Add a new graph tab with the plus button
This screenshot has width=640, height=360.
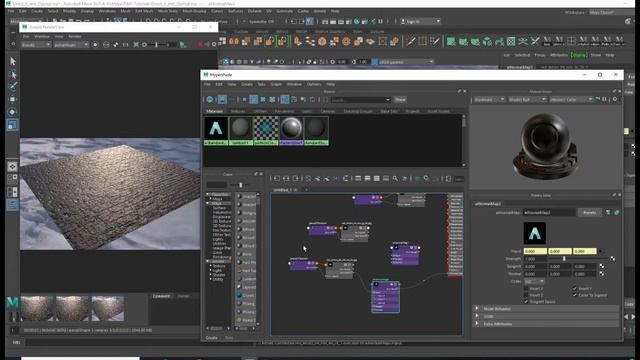(x=307, y=190)
